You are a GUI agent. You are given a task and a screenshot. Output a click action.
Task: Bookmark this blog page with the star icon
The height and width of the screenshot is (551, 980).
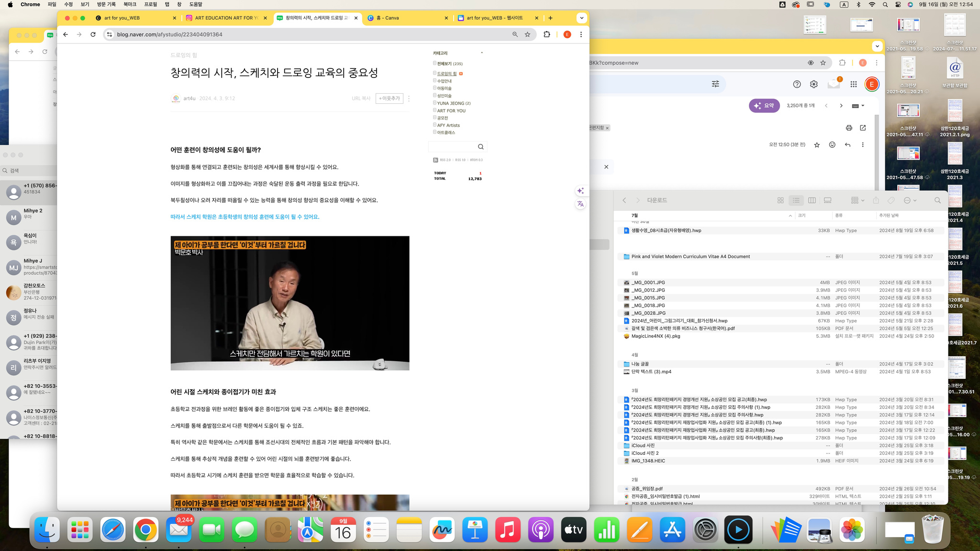pyautogui.click(x=527, y=34)
